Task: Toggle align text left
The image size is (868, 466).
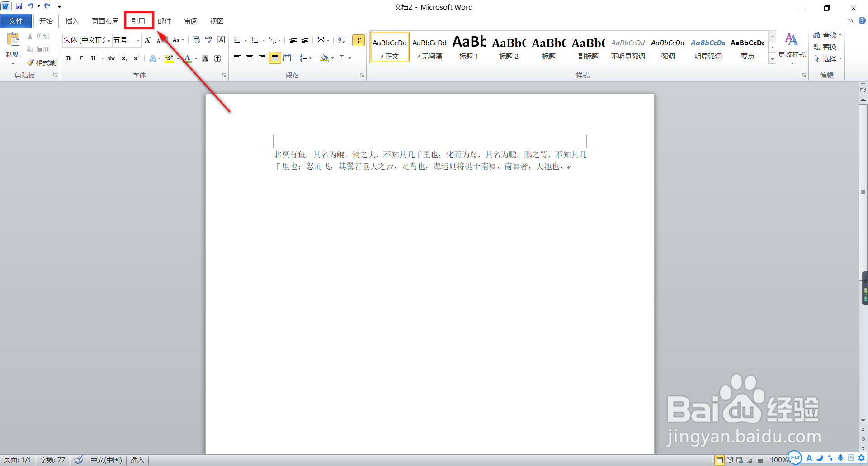Action: pyautogui.click(x=237, y=58)
